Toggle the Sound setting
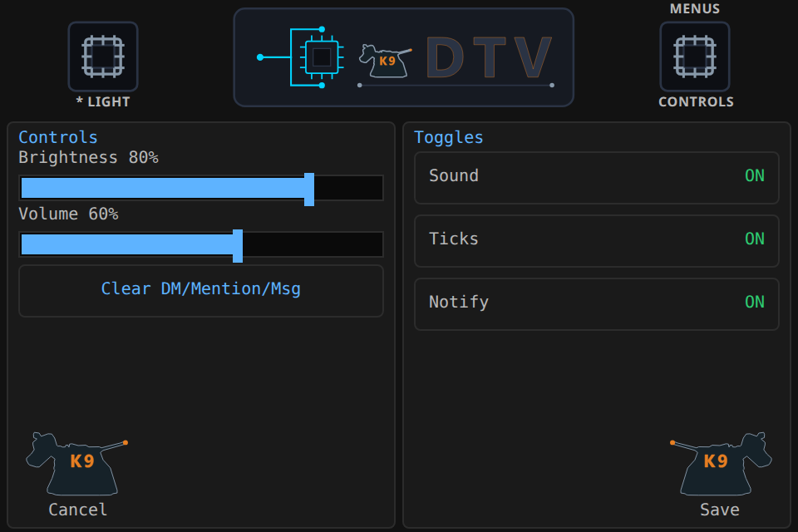This screenshot has width=798, height=532. coord(597,178)
